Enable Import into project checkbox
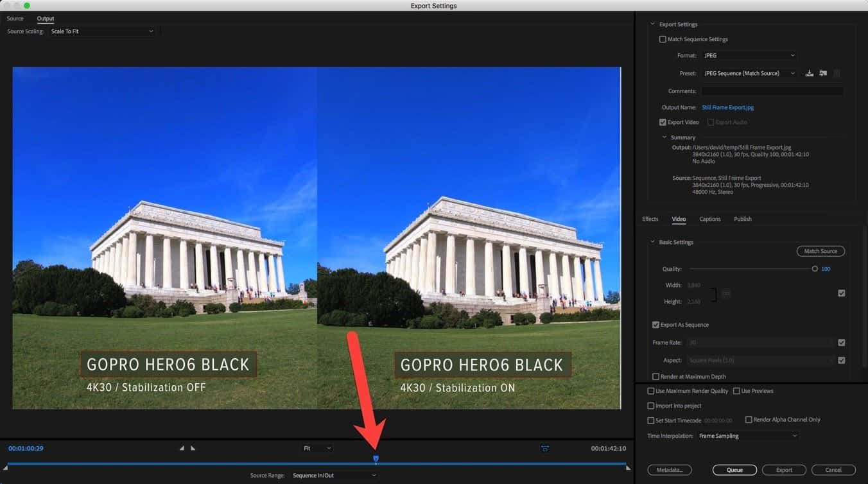This screenshot has width=868, height=484. [x=651, y=406]
